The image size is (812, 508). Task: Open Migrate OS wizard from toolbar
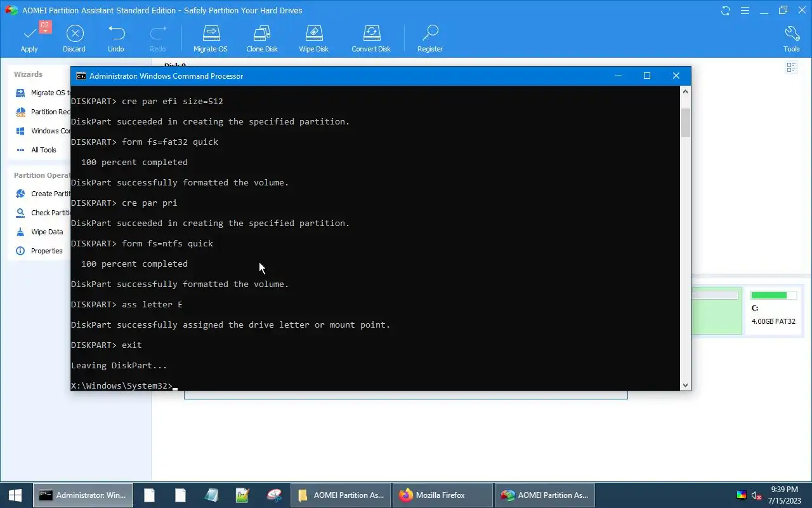click(210, 39)
